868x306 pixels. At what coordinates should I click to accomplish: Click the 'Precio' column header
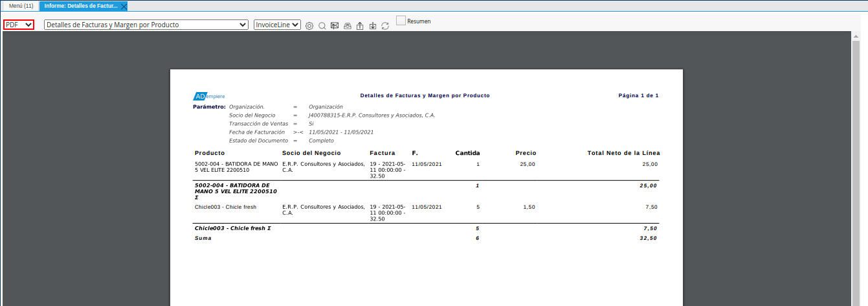pyautogui.click(x=526, y=153)
